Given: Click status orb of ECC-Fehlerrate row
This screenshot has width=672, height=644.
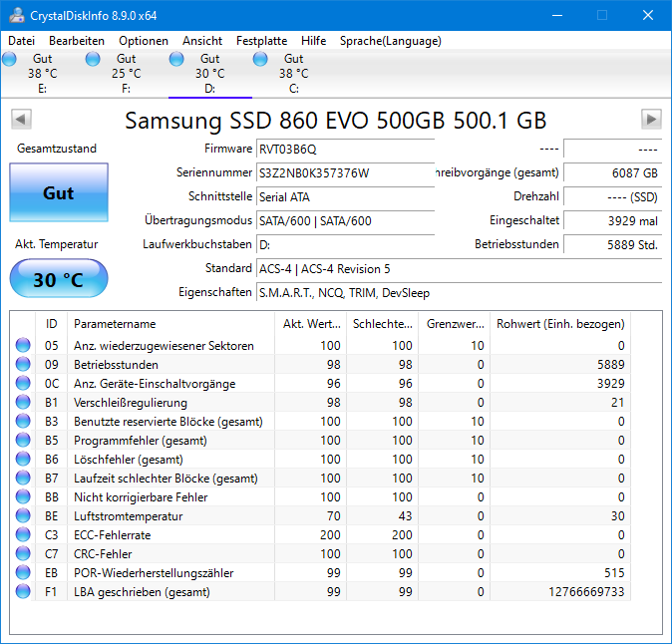Looking at the screenshot, I should click(23, 534).
